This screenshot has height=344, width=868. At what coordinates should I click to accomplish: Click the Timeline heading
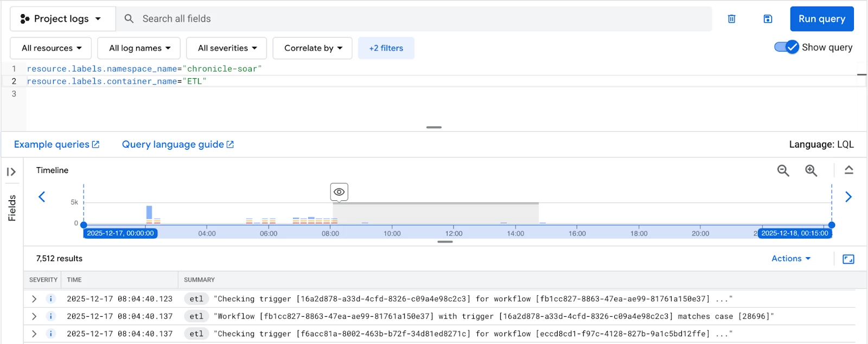[52, 170]
